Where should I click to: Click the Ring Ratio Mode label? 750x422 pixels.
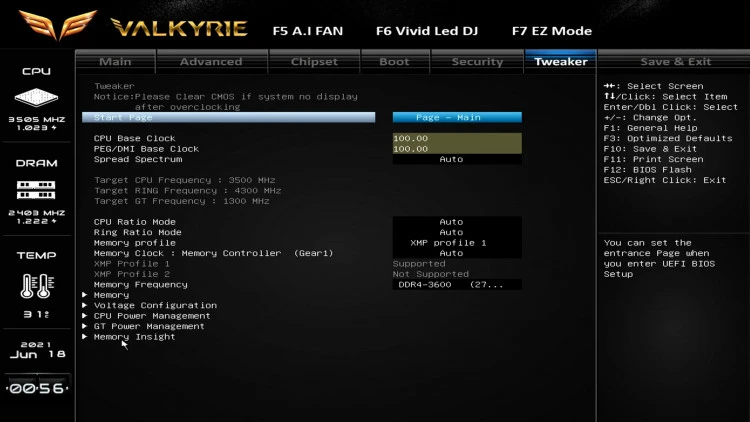click(x=138, y=232)
